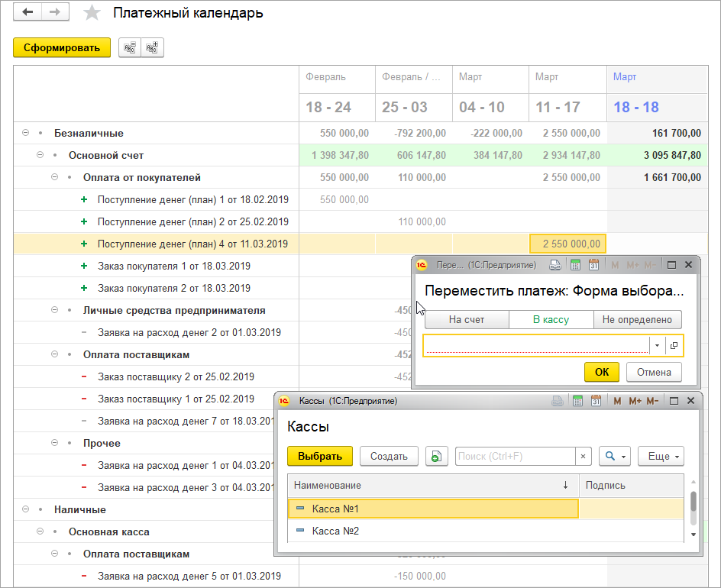Screen dimensions: 721x588
Task: Open calculator icon in Кассы window title bar
Action: click(578, 401)
